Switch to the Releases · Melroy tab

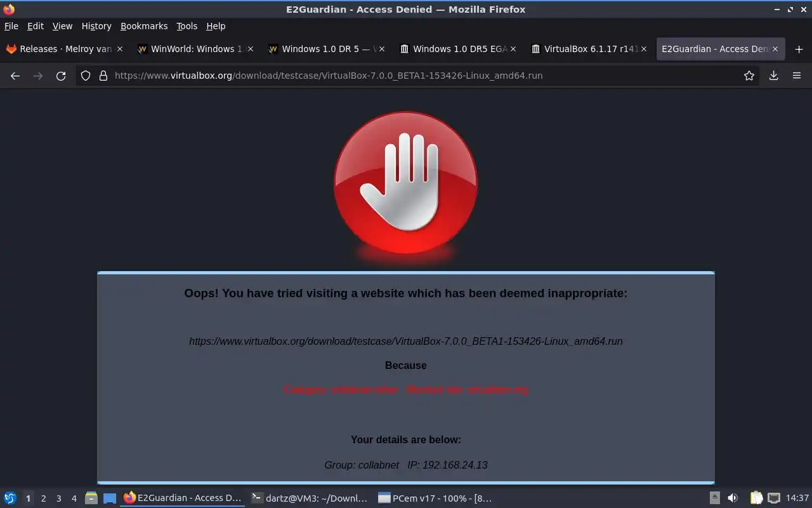point(63,49)
